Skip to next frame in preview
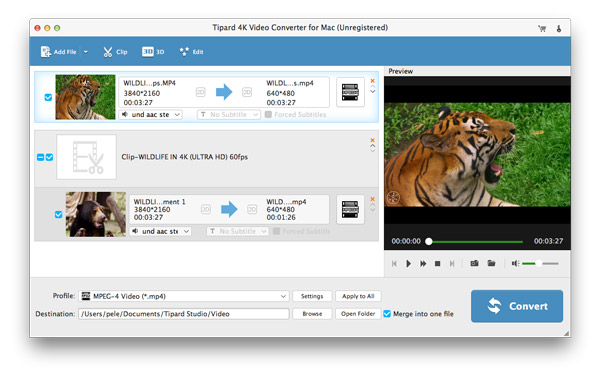600x378 pixels. 452,264
